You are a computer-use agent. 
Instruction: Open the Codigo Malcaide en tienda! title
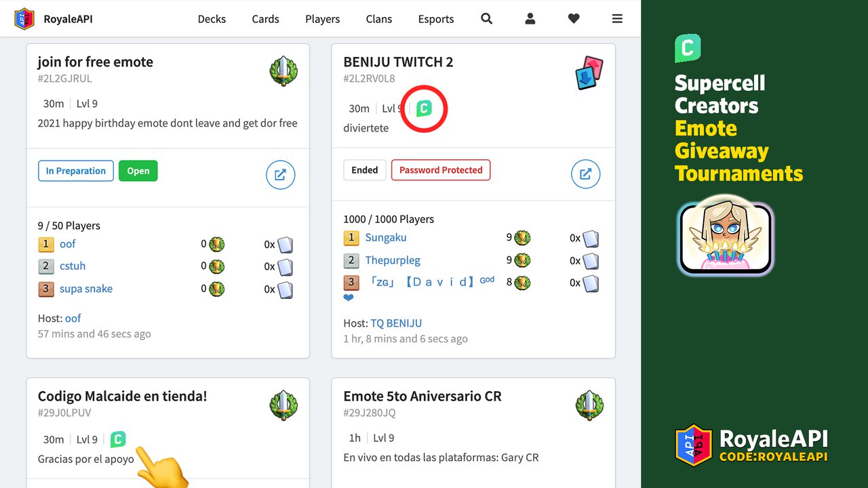(x=122, y=396)
